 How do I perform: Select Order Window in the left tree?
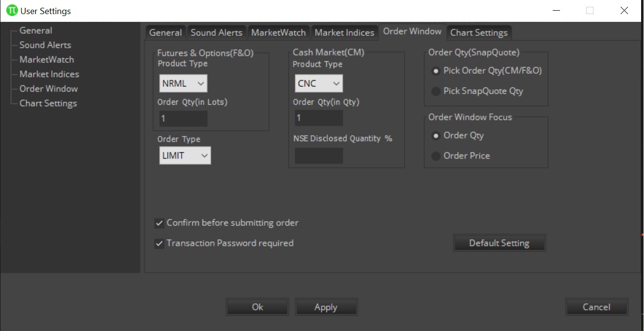[x=49, y=89]
